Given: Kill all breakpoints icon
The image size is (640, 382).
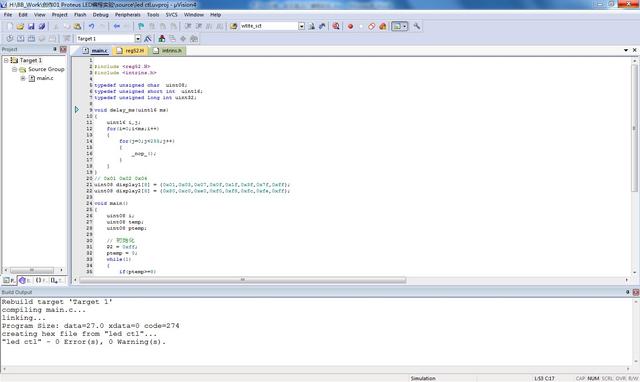Looking at the screenshot, I should pyautogui.click(x=382, y=26).
